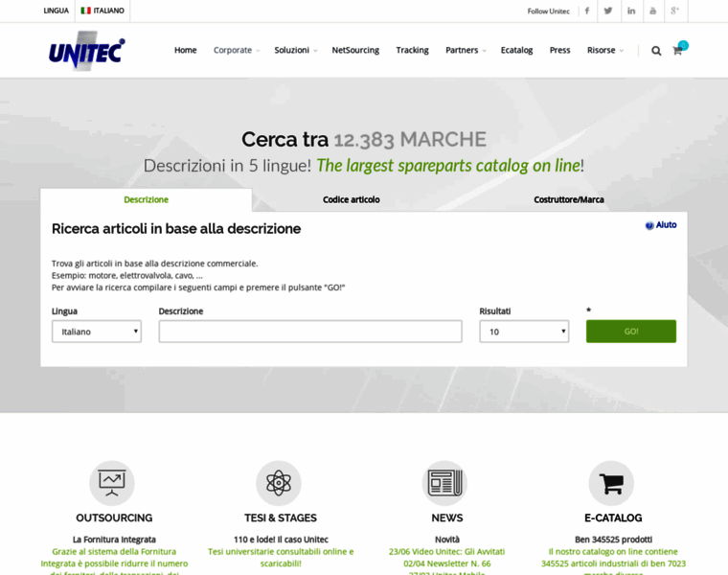Open the Lingua Italiano dropdown in search form
The width and height of the screenshot is (728, 575).
coord(97,332)
